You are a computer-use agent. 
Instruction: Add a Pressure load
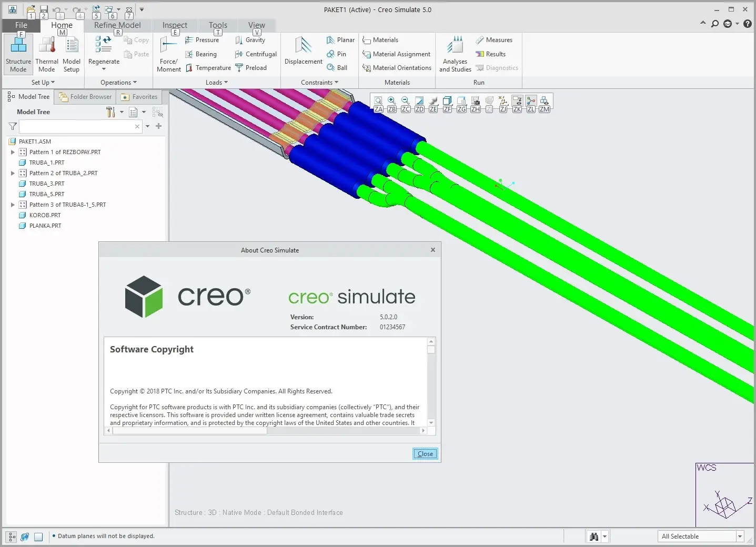tap(202, 40)
